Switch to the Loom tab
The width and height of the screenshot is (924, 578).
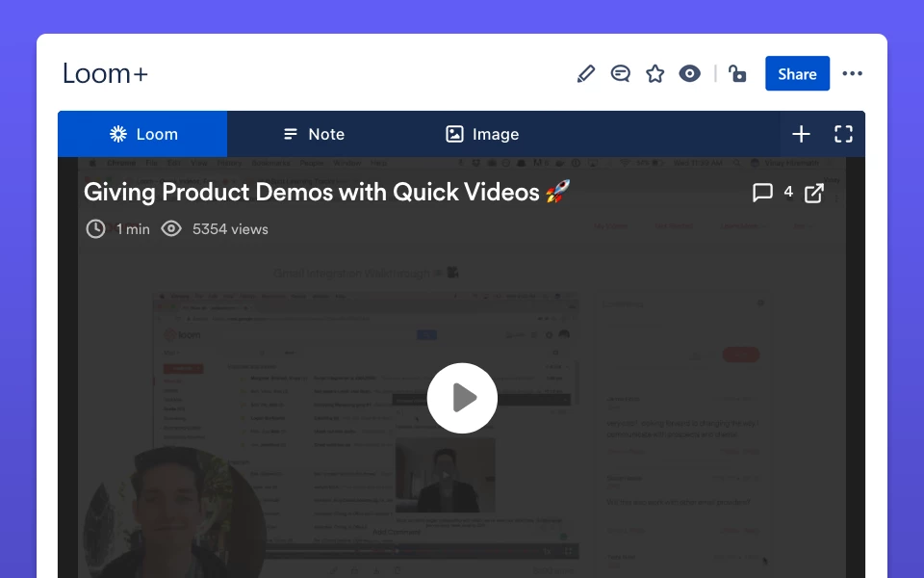tap(142, 134)
